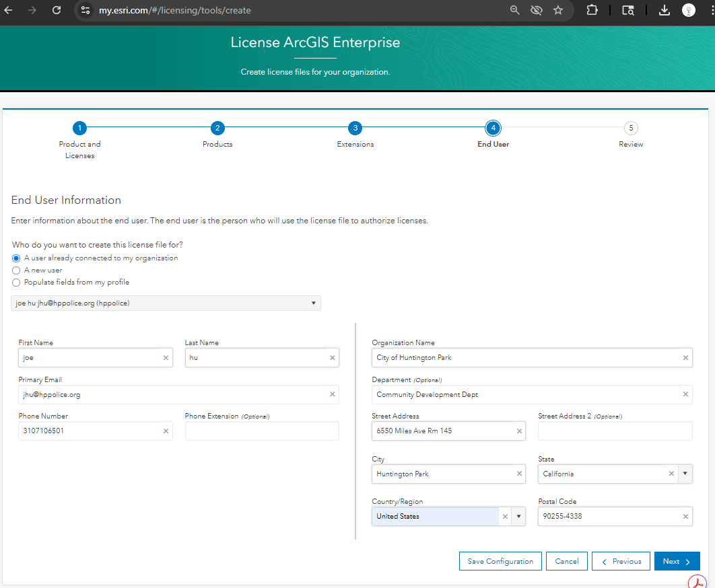Select the 'A new user' option
The height and width of the screenshot is (588, 715).
(16, 270)
